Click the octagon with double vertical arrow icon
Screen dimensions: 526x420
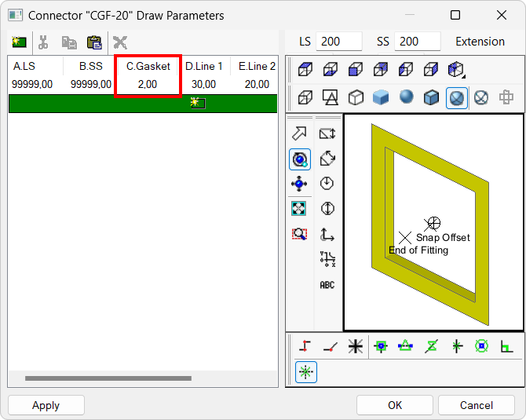point(327,208)
